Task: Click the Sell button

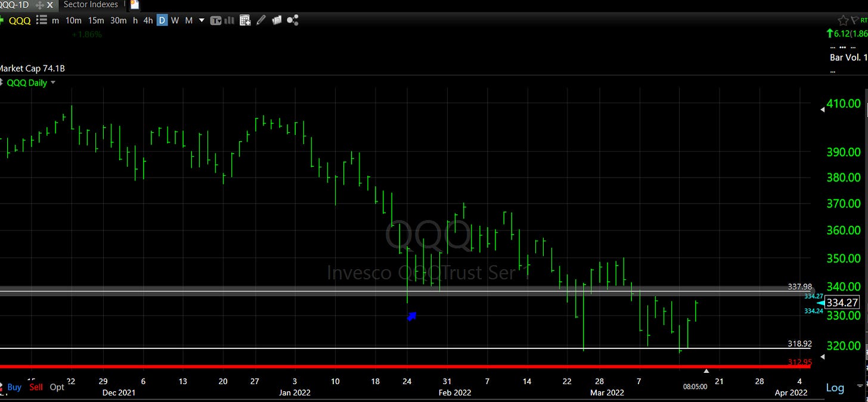Action: (x=36, y=387)
